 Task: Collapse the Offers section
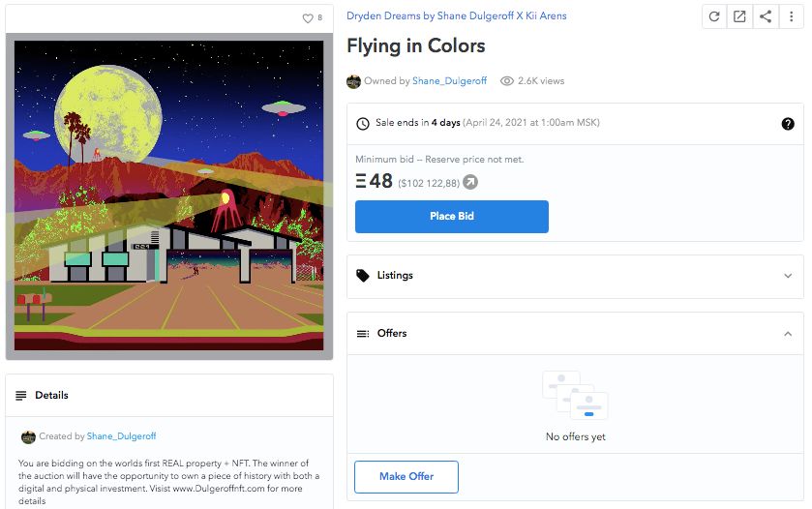tap(788, 334)
